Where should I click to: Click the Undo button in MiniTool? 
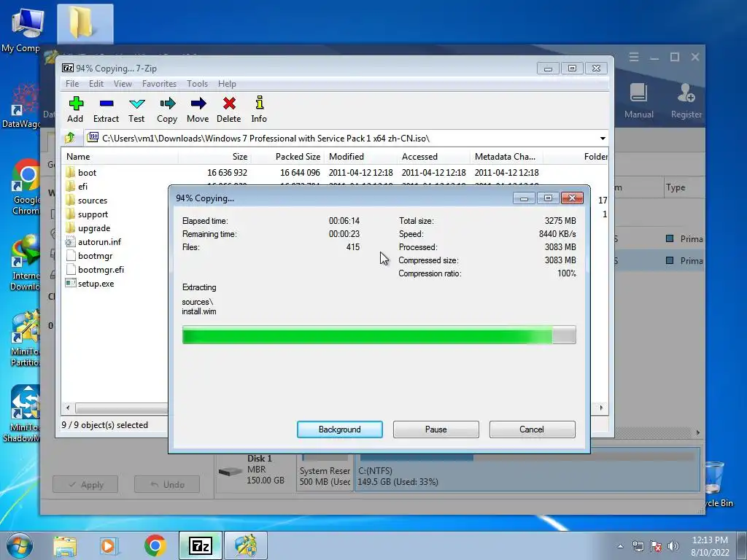167,484
